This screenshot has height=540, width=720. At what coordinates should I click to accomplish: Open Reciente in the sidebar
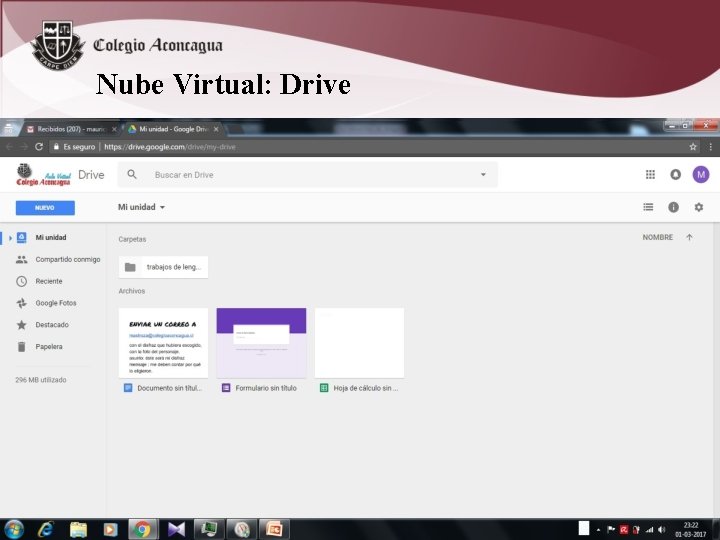[x=49, y=281]
